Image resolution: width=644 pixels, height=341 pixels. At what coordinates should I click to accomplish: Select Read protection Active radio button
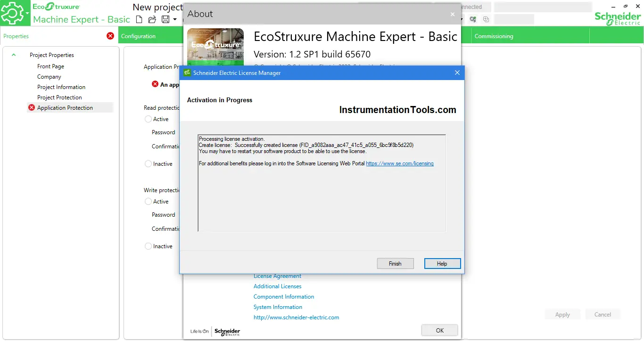[x=148, y=119]
